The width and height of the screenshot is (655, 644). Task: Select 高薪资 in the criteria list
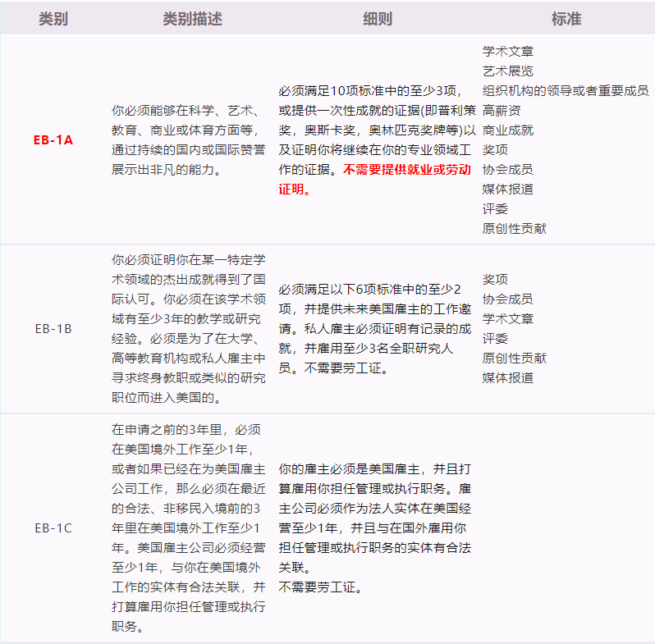(501, 110)
